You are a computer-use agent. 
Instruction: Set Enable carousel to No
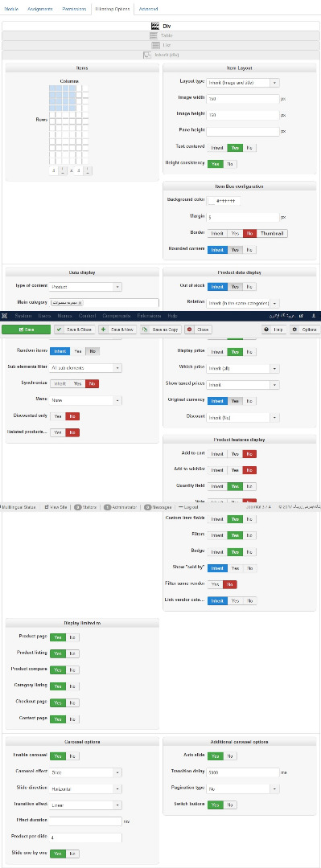pyautogui.click(x=72, y=756)
